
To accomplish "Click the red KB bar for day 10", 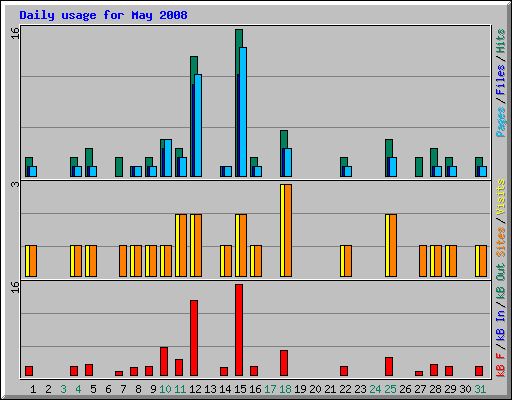I will (x=164, y=362).
